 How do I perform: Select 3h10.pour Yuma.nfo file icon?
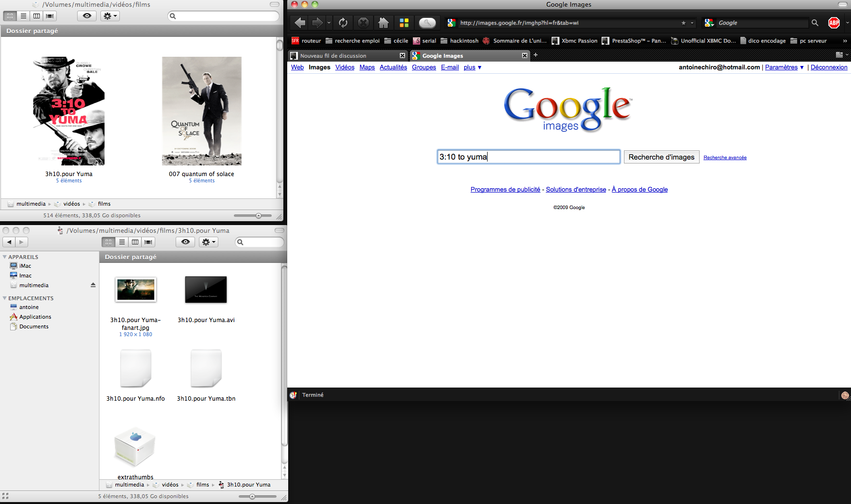click(136, 368)
